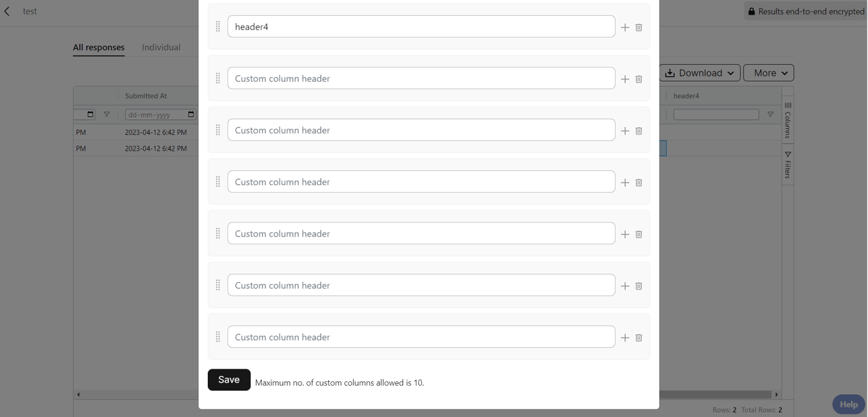This screenshot has width=868, height=417.
Task: Open calendar picker in dd-mm-yyyy field
Action: (191, 114)
